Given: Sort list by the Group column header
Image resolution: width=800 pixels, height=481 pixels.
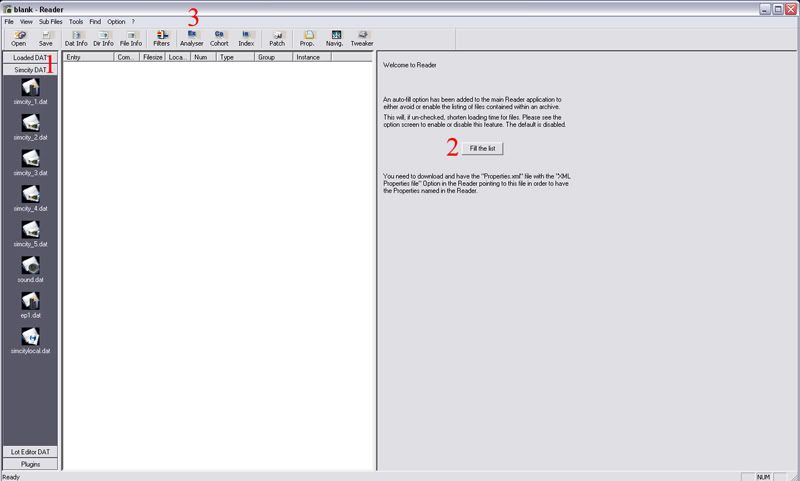Looking at the screenshot, I should click(273, 57).
